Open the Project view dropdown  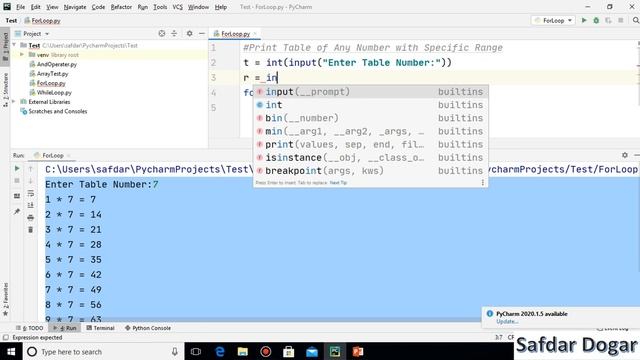(x=32, y=33)
